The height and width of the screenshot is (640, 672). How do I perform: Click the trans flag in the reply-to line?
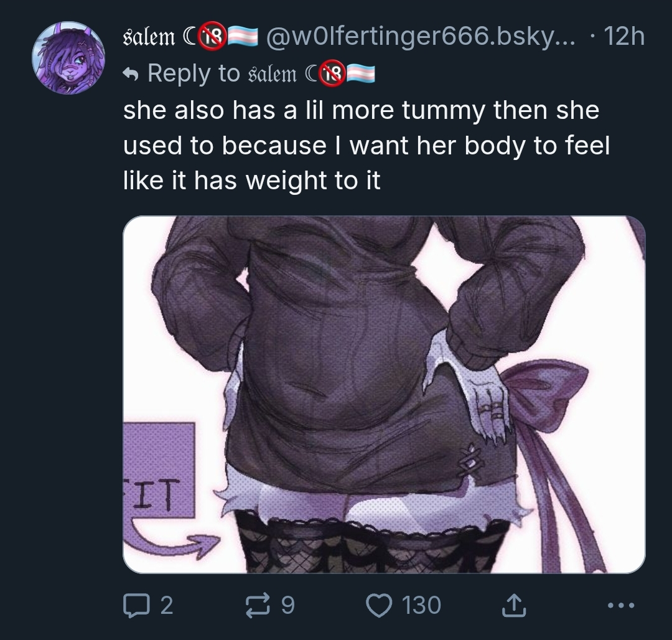360,73
